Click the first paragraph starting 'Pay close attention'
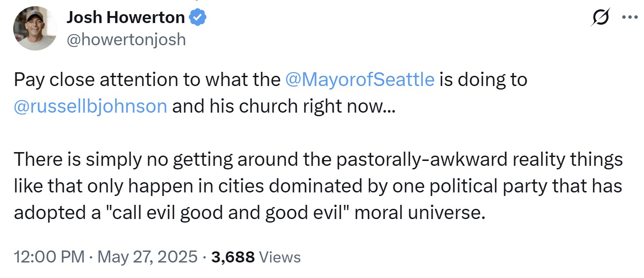644x278 pixels. coord(270,93)
